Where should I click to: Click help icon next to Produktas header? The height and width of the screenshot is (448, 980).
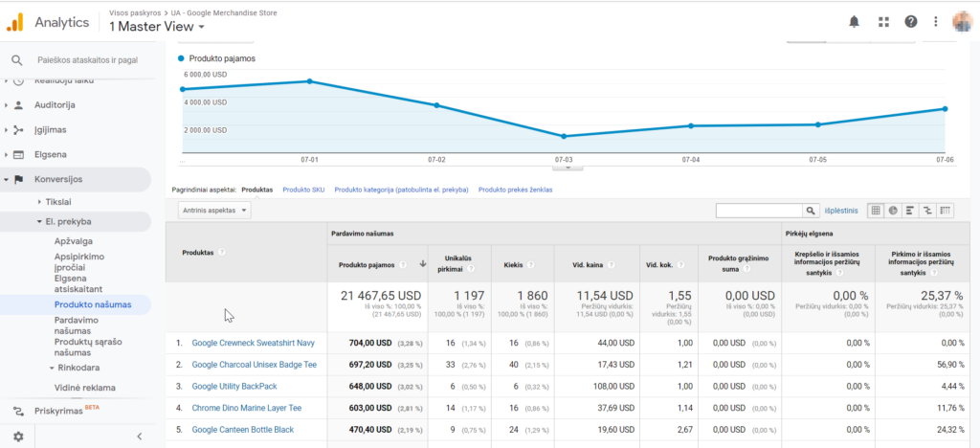coord(222,253)
